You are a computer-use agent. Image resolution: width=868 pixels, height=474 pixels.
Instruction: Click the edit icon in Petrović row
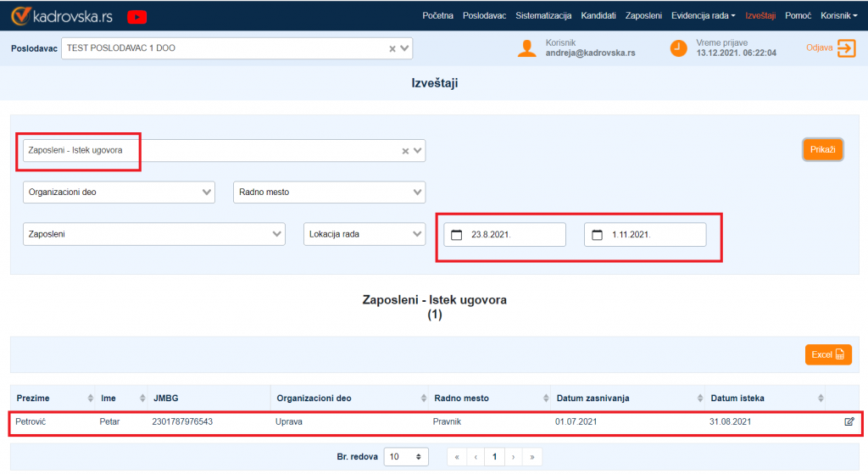tap(849, 421)
